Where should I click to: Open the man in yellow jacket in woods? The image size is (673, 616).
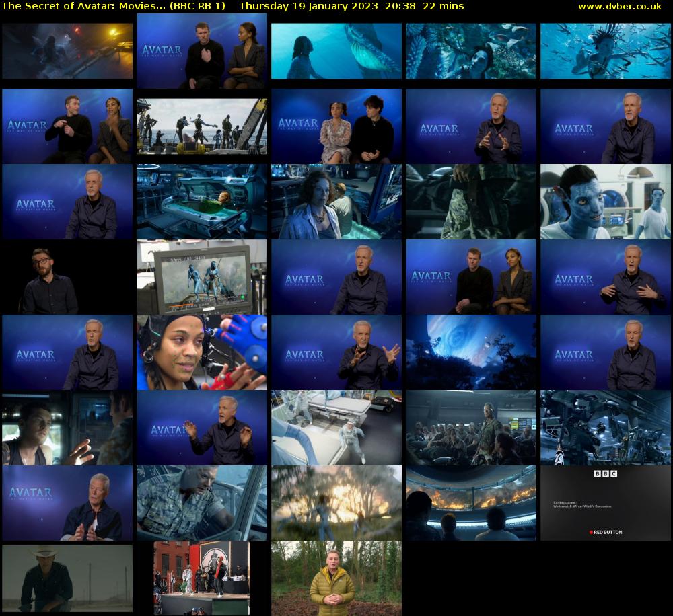click(x=336, y=578)
